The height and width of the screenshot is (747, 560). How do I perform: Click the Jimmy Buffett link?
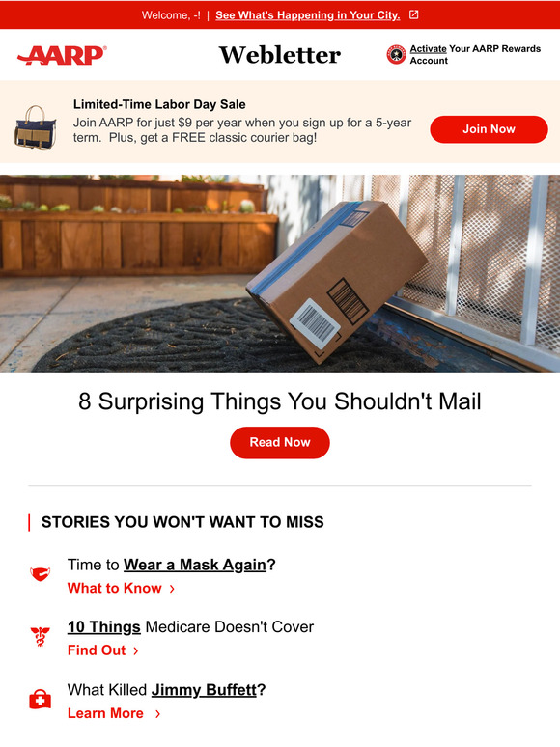coord(204,690)
